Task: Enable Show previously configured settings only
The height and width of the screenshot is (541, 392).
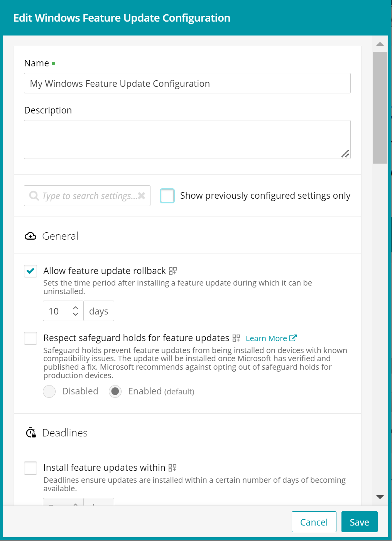Action: pos(167,196)
